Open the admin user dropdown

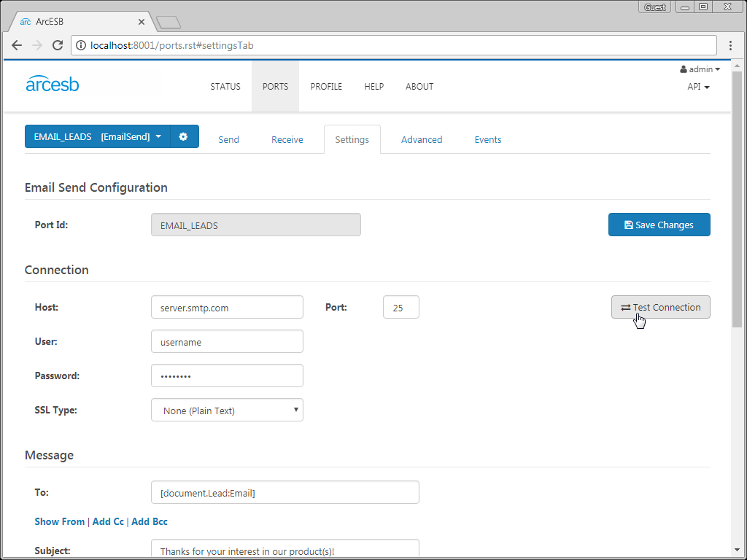pyautogui.click(x=700, y=69)
